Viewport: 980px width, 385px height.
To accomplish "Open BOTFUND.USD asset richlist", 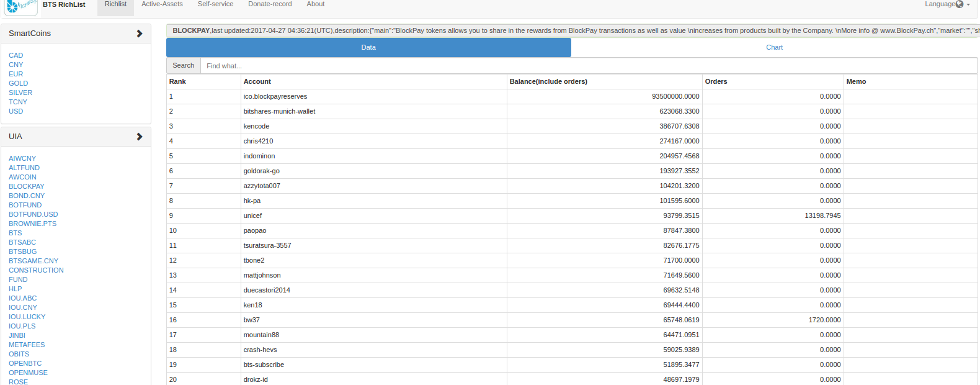I will click(x=33, y=214).
